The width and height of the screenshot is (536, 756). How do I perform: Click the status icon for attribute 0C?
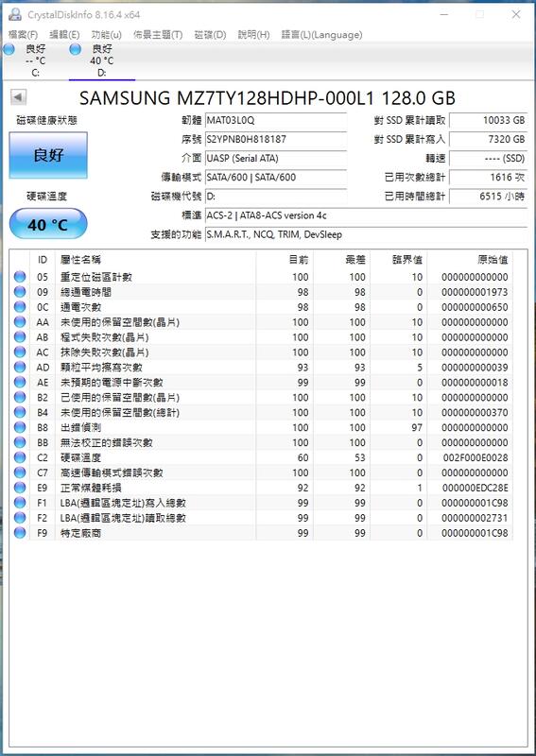click(20, 306)
